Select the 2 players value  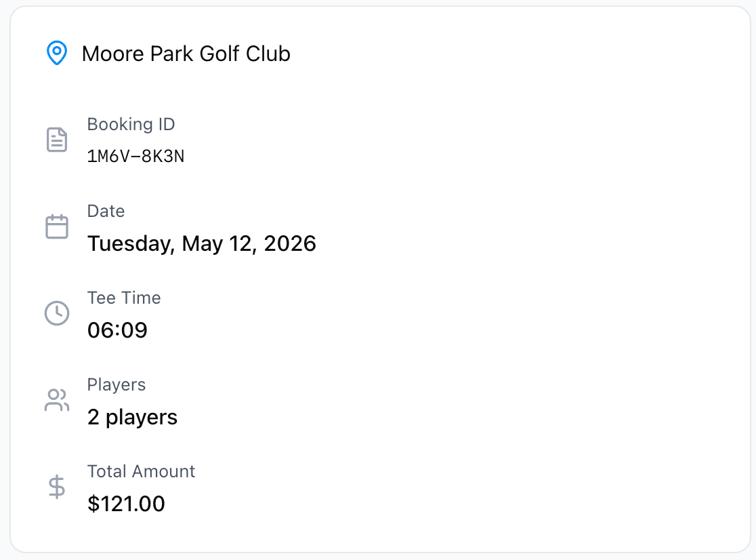pos(132,417)
